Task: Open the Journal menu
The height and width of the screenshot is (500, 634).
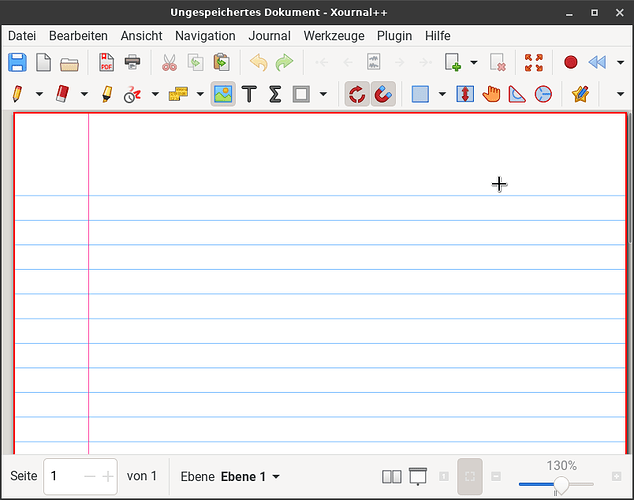Action: (269, 35)
